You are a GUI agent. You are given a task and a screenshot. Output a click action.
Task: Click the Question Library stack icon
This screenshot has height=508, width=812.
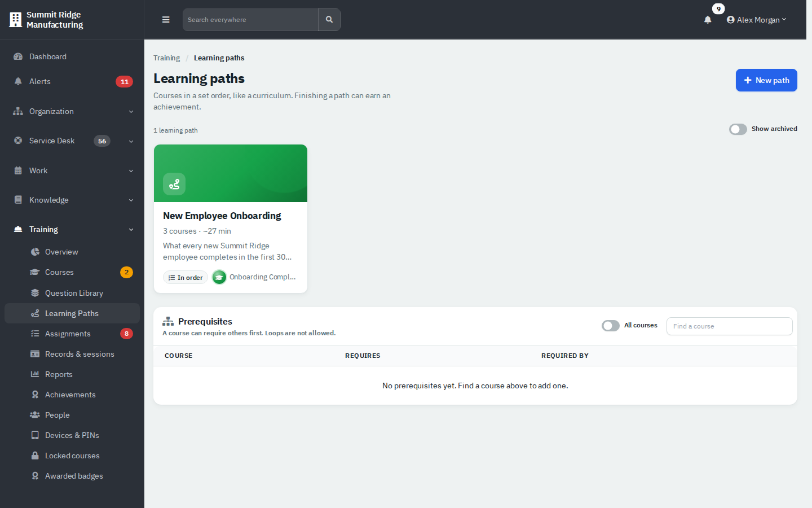click(x=35, y=293)
